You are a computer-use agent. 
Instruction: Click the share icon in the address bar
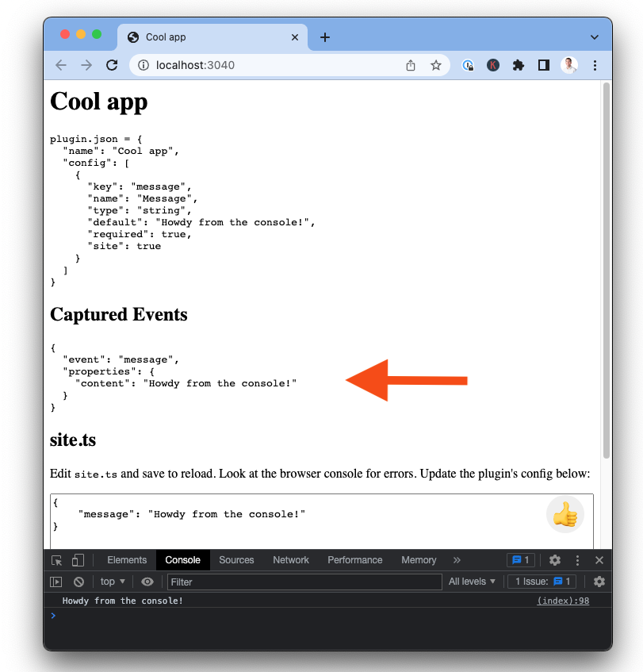coord(411,65)
